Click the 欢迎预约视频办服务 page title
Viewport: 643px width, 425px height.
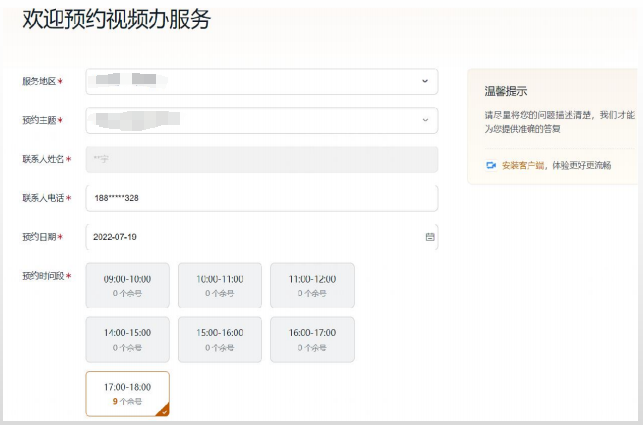click(x=117, y=19)
